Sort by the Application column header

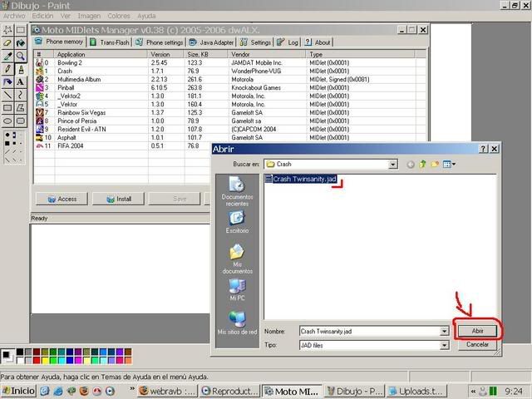101,54
